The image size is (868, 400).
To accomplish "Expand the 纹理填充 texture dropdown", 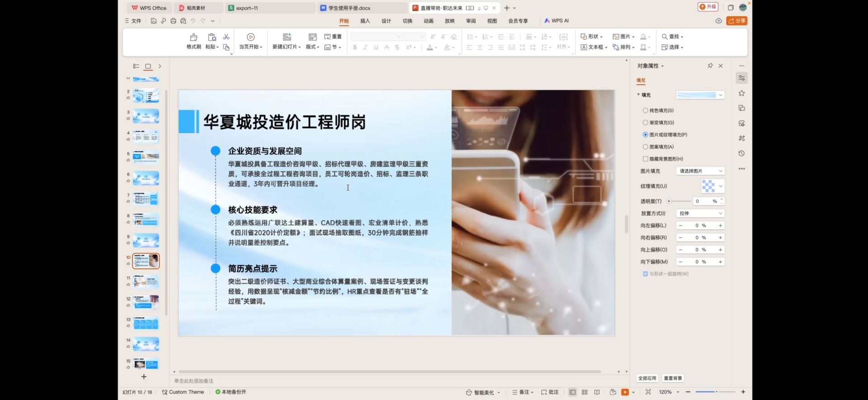I will [720, 186].
